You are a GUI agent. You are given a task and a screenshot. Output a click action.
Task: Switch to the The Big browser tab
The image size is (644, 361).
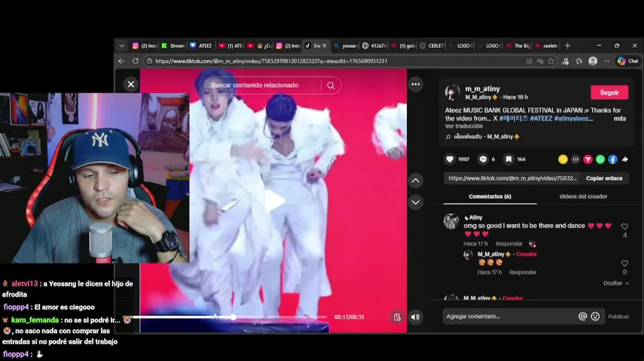(x=518, y=46)
